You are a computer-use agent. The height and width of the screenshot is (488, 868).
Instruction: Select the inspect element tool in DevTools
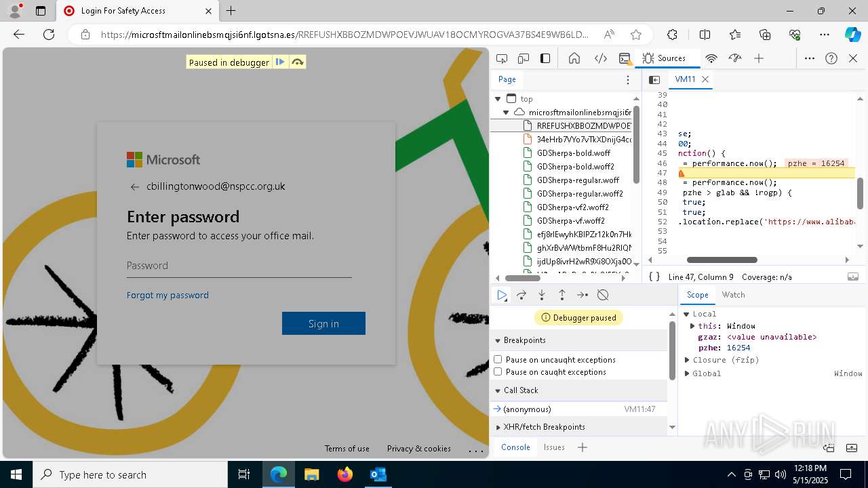pos(502,58)
